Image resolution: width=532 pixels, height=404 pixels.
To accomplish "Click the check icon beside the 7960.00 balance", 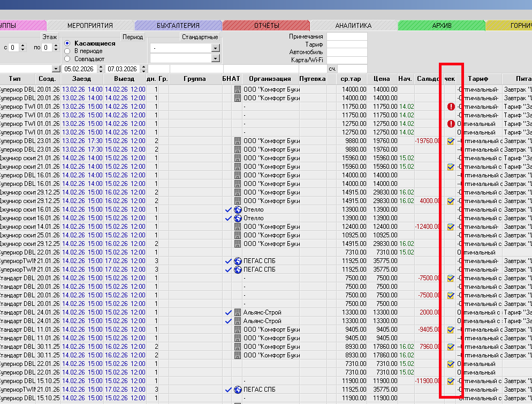I will pos(451,347).
